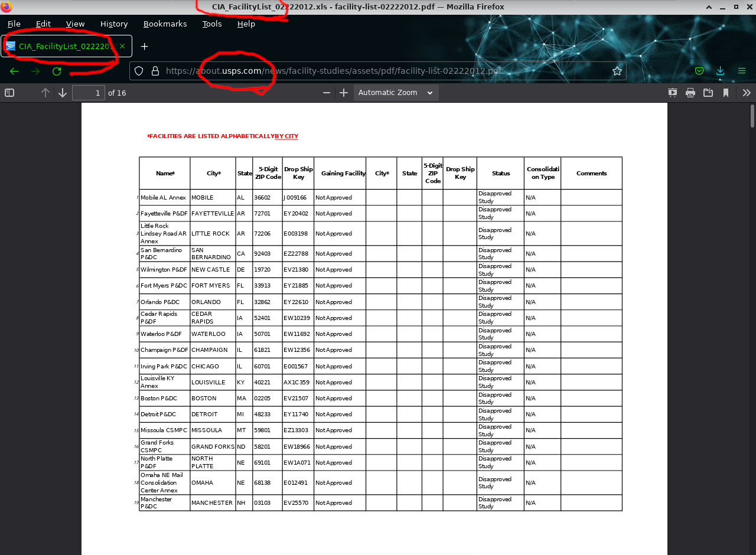This screenshot has height=555, width=756.
Task: Switch to PDF presentation mode
Action: tap(673, 93)
